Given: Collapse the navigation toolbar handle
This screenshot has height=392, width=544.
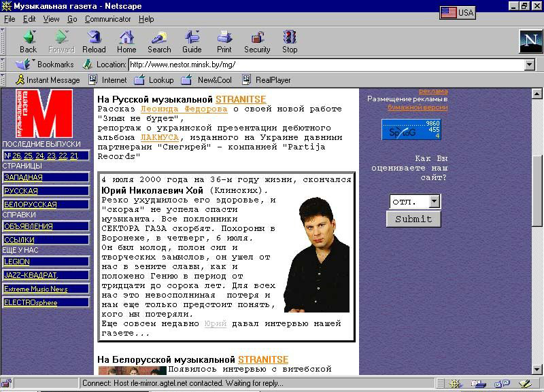Looking at the screenshot, I should pyautogui.click(x=3, y=41).
